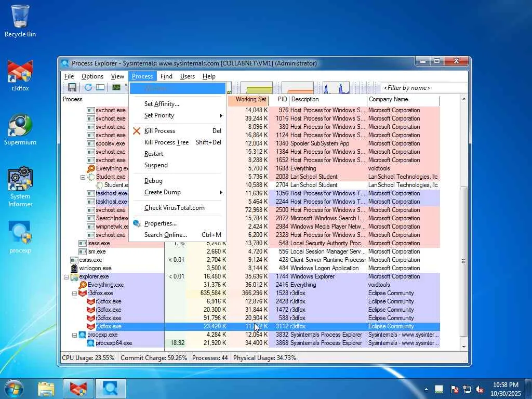Open the File menu

coord(69,76)
